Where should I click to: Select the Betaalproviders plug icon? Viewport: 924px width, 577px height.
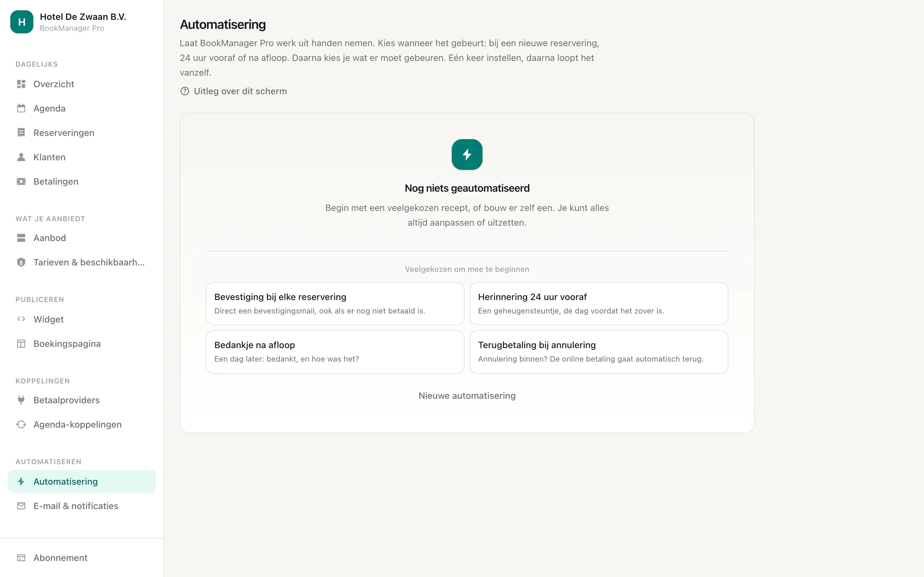pyautogui.click(x=21, y=400)
